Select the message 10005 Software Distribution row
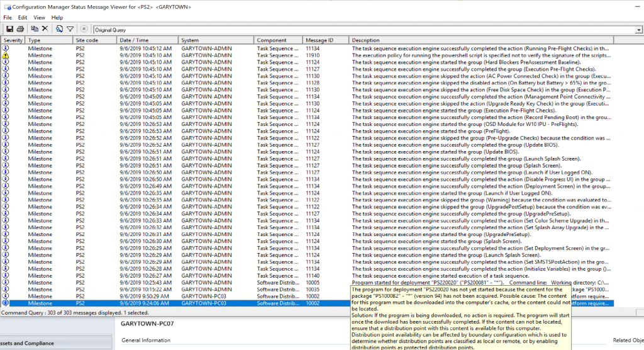This screenshot has height=350, width=644. pos(189,283)
